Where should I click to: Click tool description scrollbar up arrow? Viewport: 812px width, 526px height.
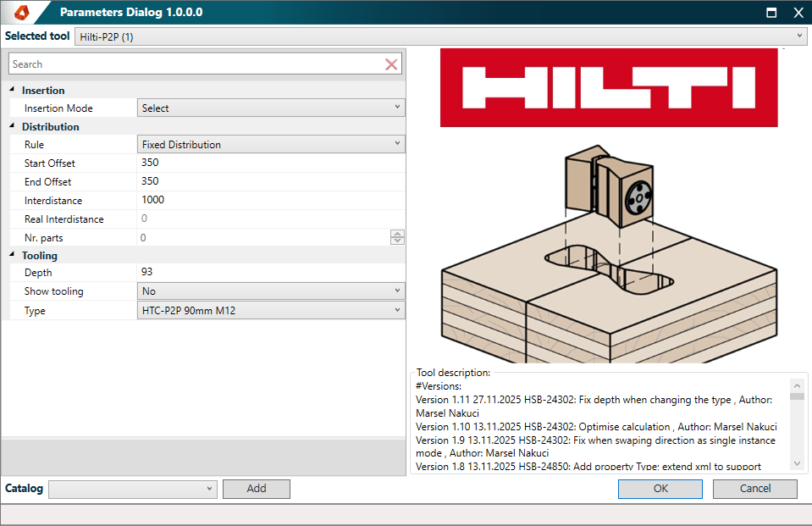(797, 385)
